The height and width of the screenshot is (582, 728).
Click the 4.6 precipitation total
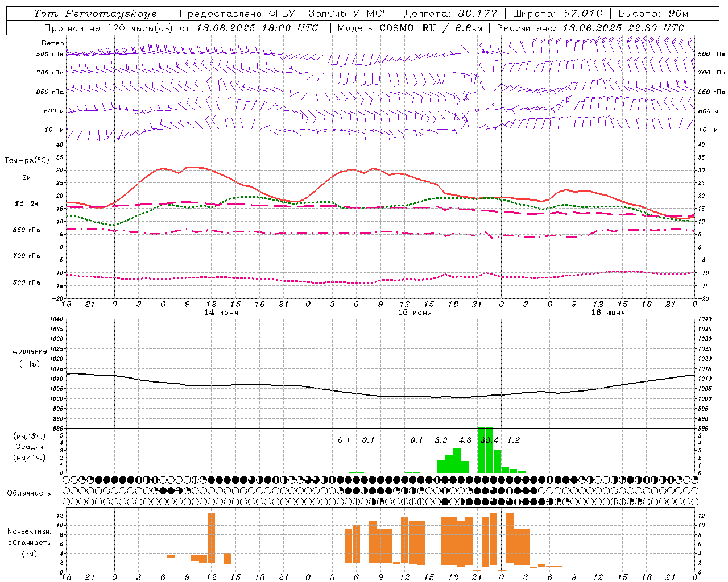coord(465,440)
